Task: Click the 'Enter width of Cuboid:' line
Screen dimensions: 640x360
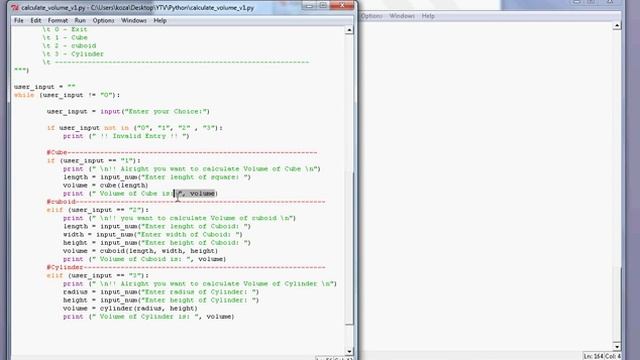Action: tap(153, 234)
